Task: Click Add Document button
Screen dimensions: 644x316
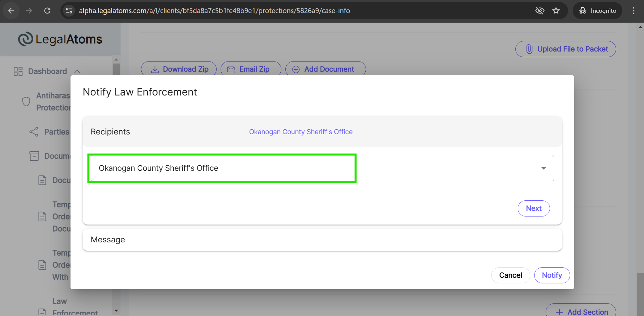Action: [x=325, y=69]
